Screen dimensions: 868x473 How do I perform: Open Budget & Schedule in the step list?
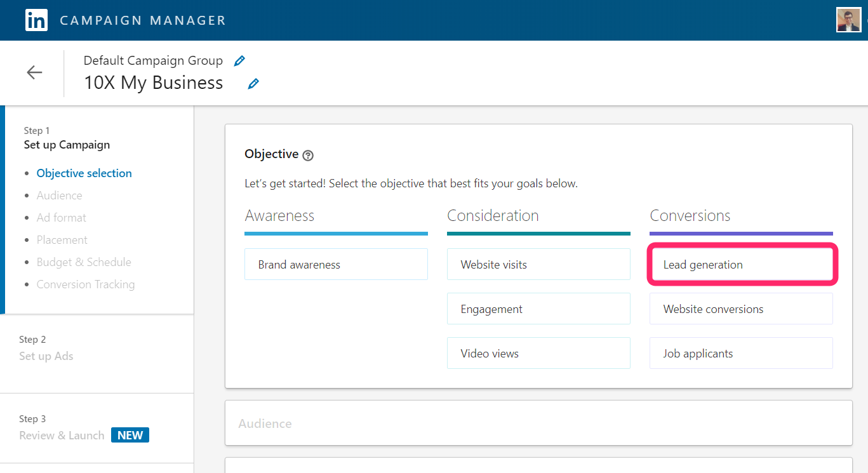[84, 262]
